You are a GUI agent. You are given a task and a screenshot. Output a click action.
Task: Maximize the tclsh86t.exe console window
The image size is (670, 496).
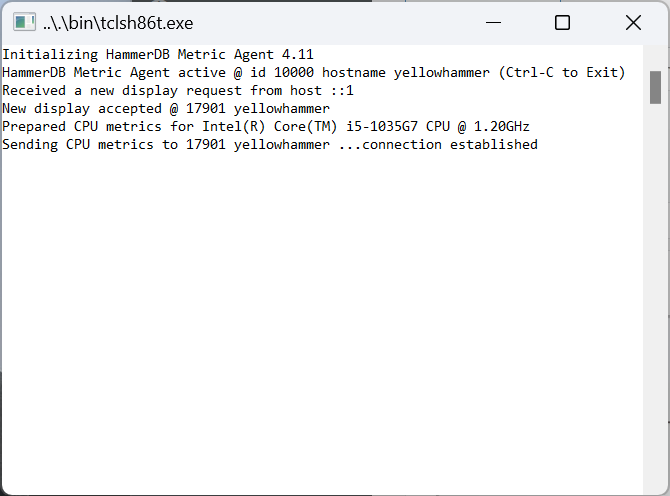[x=562, y=22]
